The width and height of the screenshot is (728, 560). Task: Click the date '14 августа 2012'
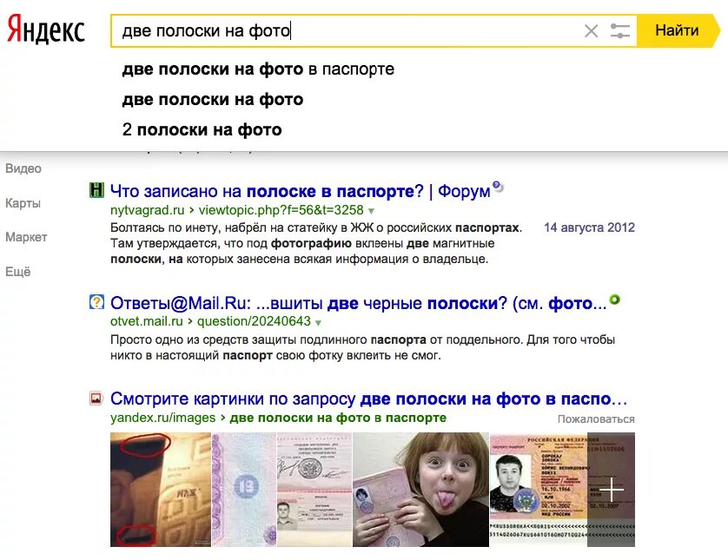tap(589, 227)
